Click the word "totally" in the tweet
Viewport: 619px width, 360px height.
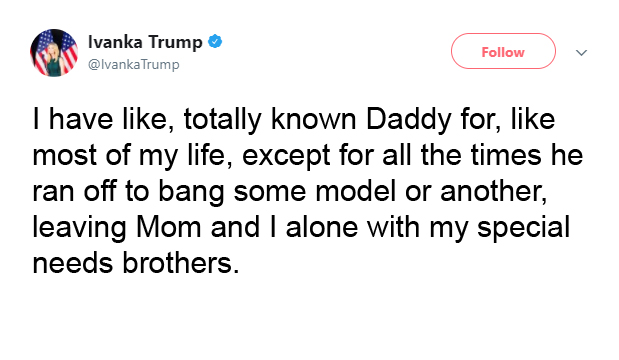222,120
